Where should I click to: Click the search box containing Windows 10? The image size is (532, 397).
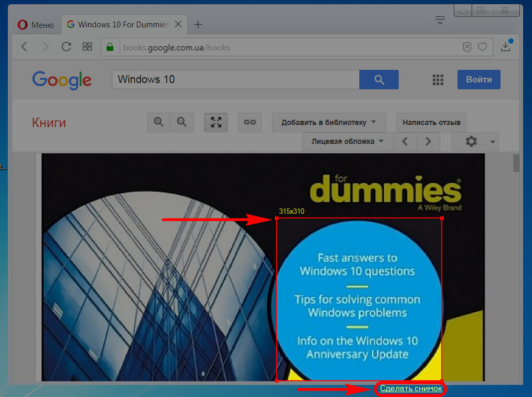tap(235, 79)
